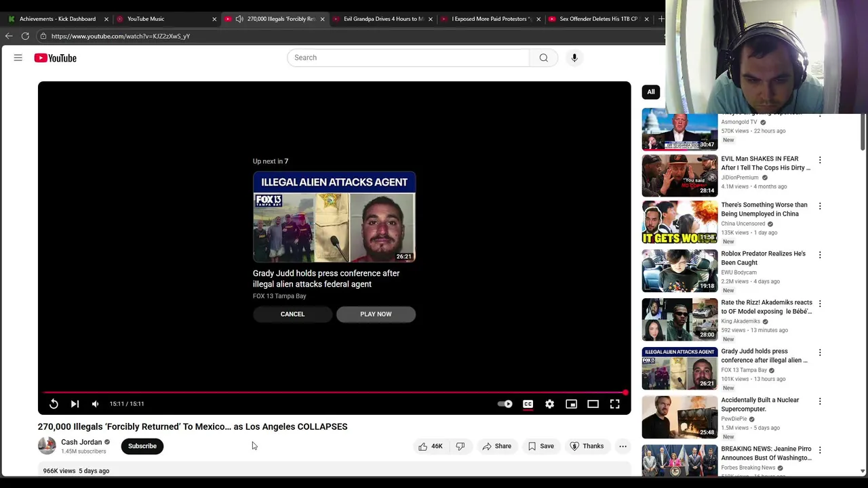Dislike this video

(460, 446)
